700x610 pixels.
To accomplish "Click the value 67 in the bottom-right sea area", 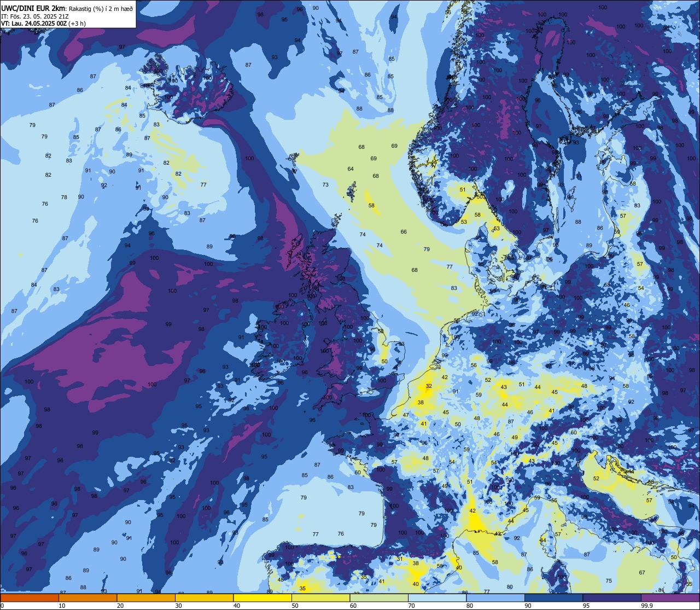I will click(643, 573).
